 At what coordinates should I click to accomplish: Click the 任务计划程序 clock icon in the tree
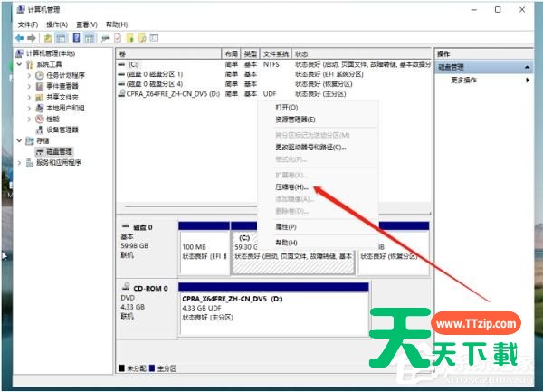(40, 75)
